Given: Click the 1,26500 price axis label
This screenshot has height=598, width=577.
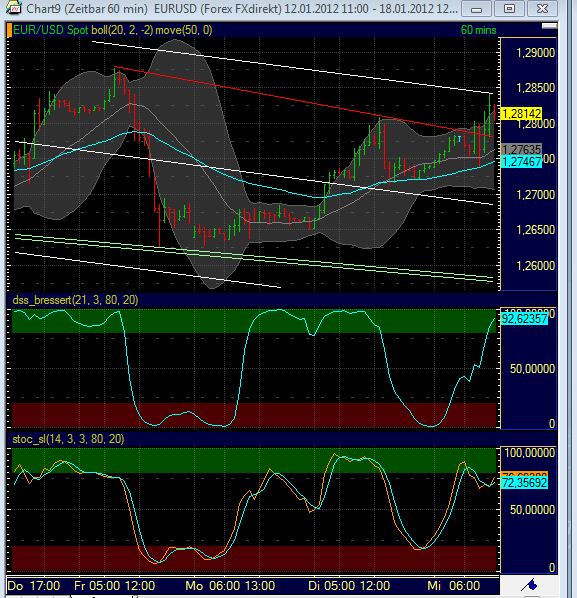Looking at the screenshot, I should (x=535, y=230).
